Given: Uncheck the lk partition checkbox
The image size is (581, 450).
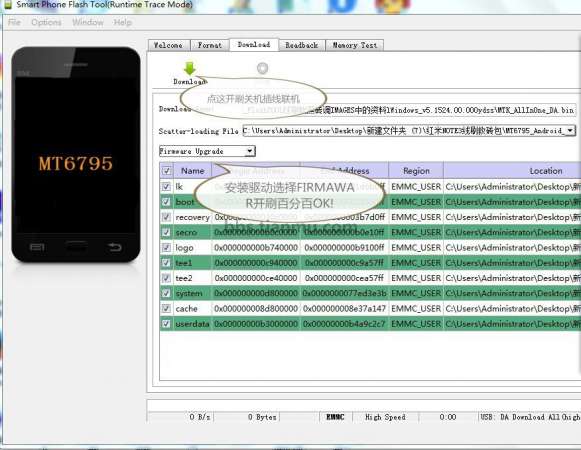Looking at the screenshot, I should (x=166, y=186).
